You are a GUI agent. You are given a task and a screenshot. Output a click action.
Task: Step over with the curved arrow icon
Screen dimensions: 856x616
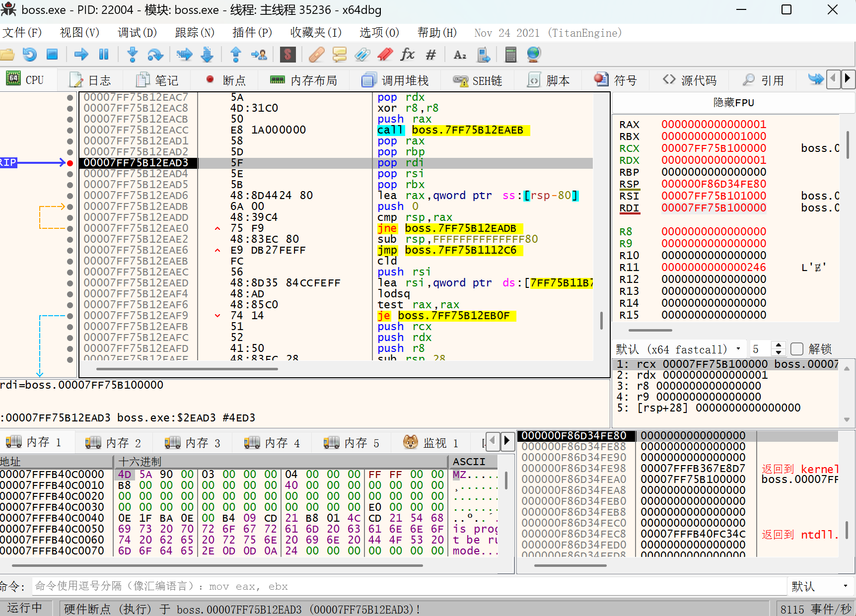(155, 54)
